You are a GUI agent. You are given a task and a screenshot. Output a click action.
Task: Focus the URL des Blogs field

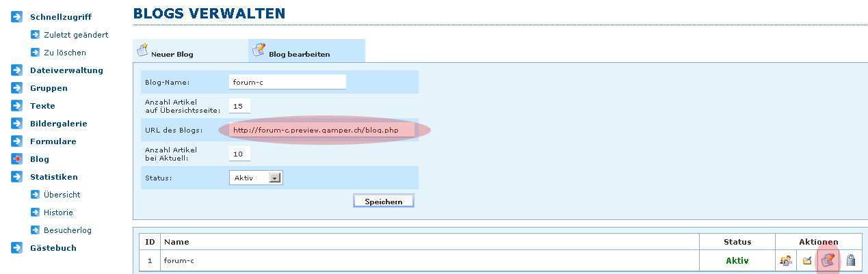[321, 130]
